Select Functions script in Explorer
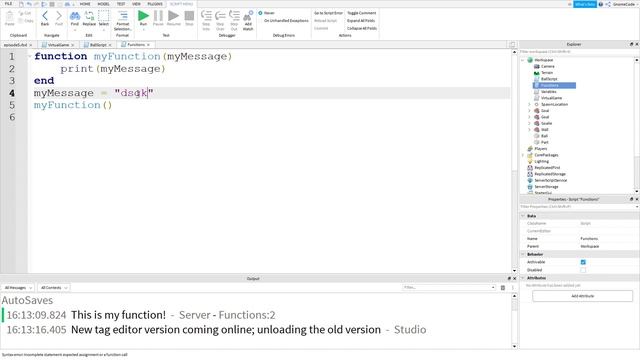 (x=554, y=85)
